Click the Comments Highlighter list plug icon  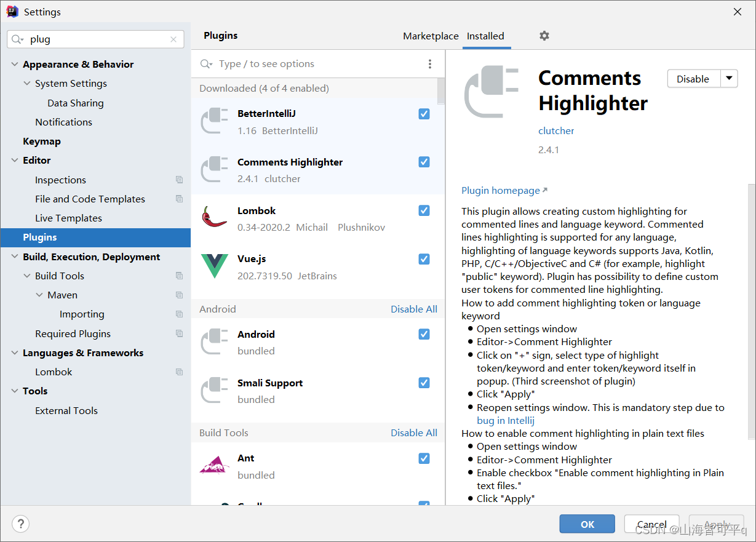215,170
